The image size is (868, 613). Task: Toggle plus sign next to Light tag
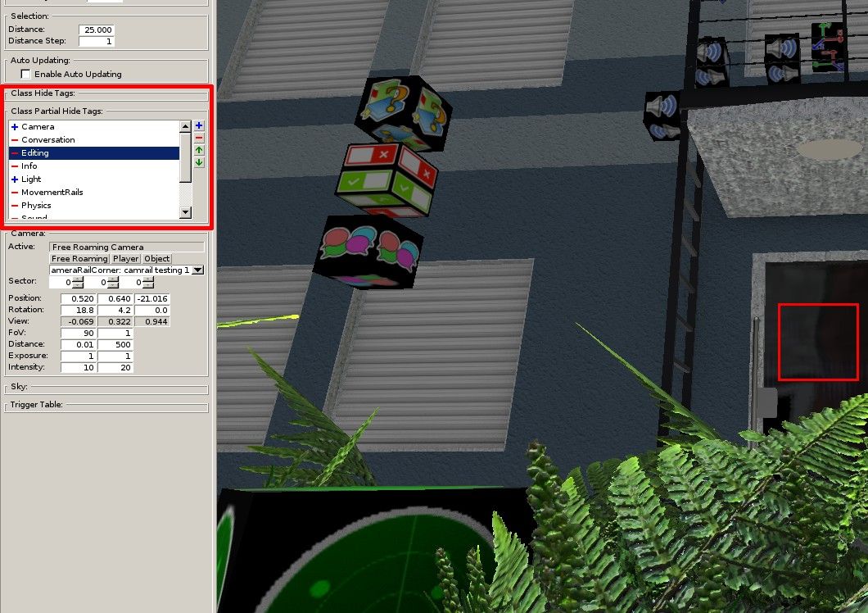(15, 179)
